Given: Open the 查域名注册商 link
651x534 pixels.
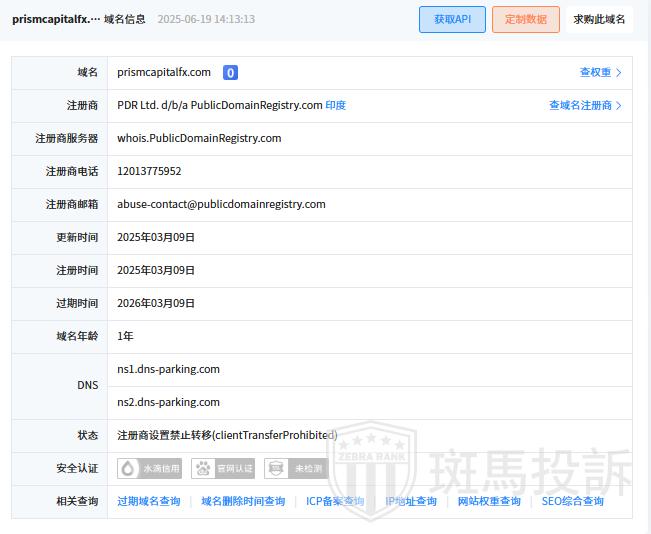Looking at the screenshot, I should [x=580, y=106].
